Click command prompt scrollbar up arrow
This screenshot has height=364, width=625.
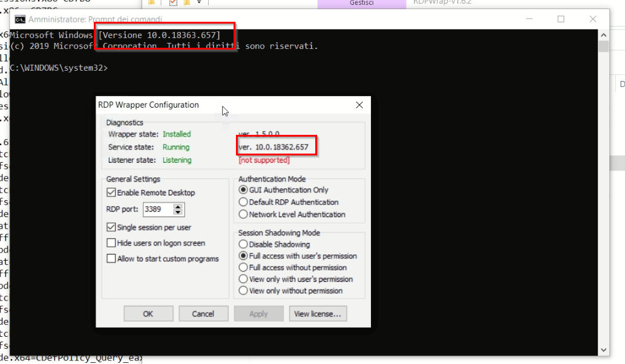click(x=603, y=35)
